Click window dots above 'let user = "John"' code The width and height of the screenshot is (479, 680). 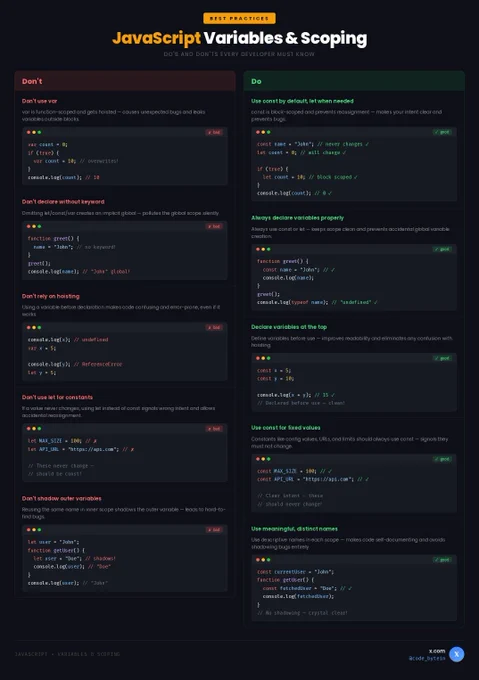(34, 530)
